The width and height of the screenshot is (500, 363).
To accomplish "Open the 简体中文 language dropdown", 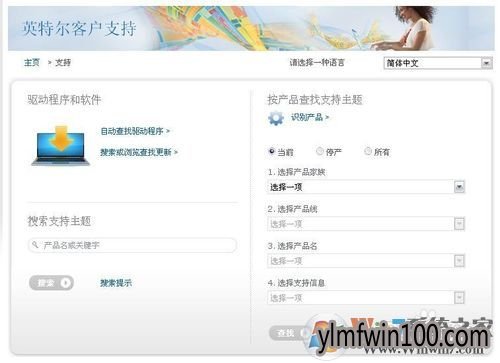I will 438,63.
